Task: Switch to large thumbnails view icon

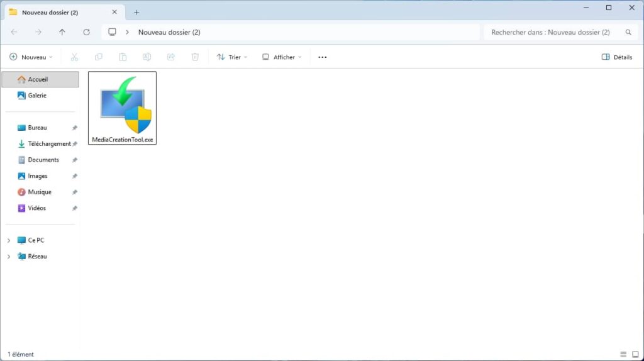Action: point(635,354)
